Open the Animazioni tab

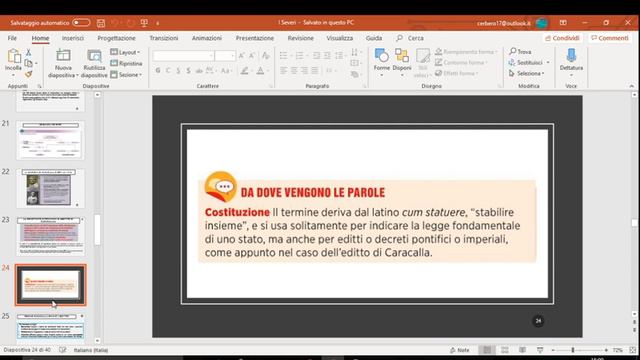pos(207,38)
